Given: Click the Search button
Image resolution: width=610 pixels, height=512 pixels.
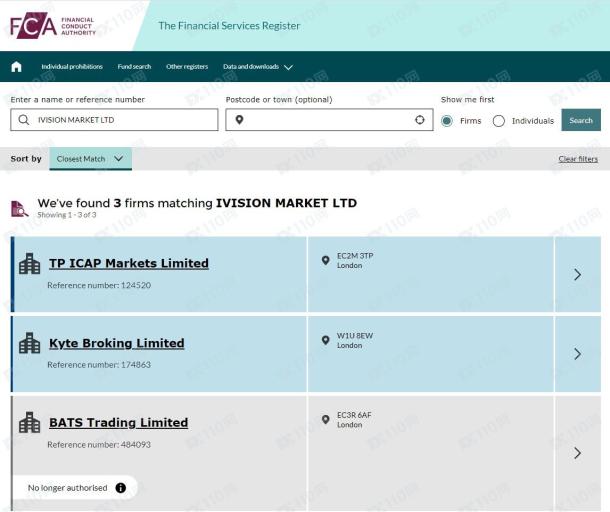Looking at the screenshot, I should tap(581, 120).
